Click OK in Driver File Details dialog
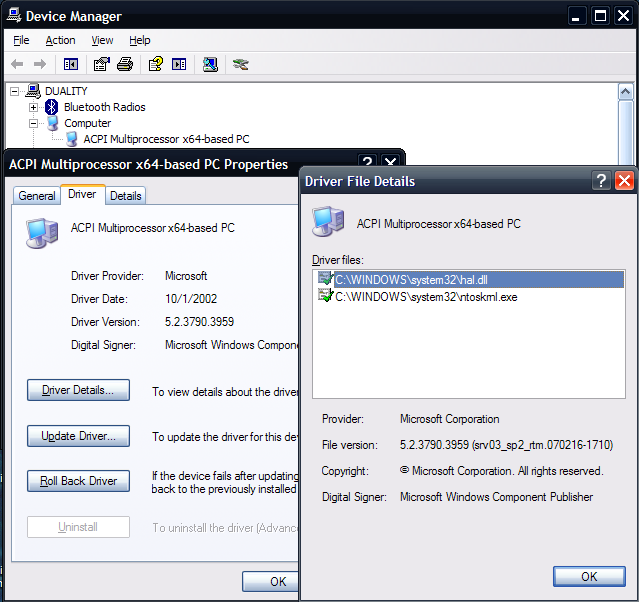 (589, 576)
